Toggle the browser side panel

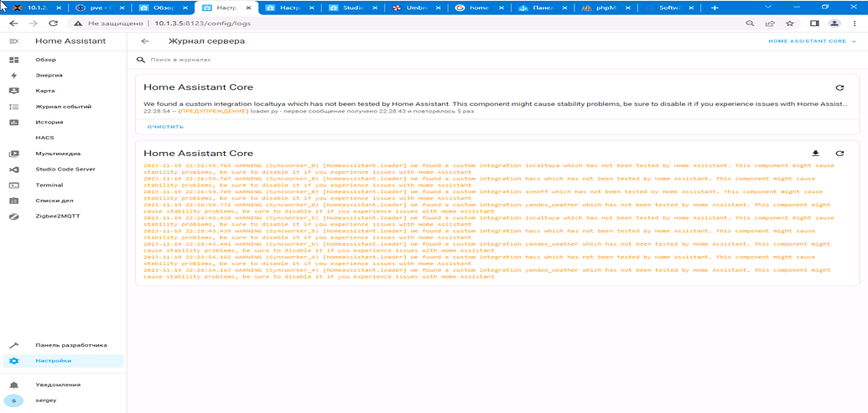click(x=814, y=24)
